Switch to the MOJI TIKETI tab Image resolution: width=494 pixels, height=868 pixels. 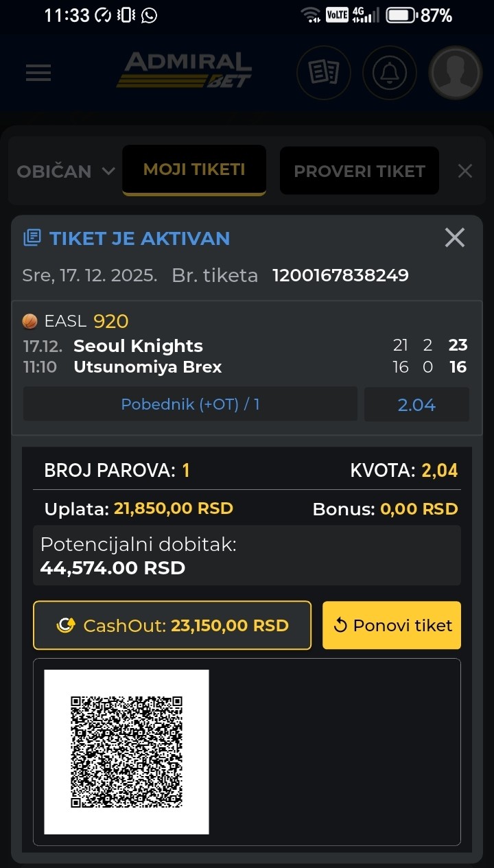(194, 170)
